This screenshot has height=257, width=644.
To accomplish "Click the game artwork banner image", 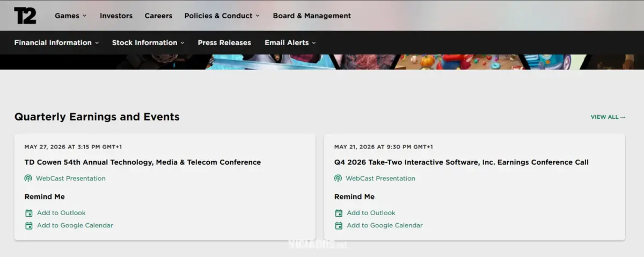I will [322, 62].
